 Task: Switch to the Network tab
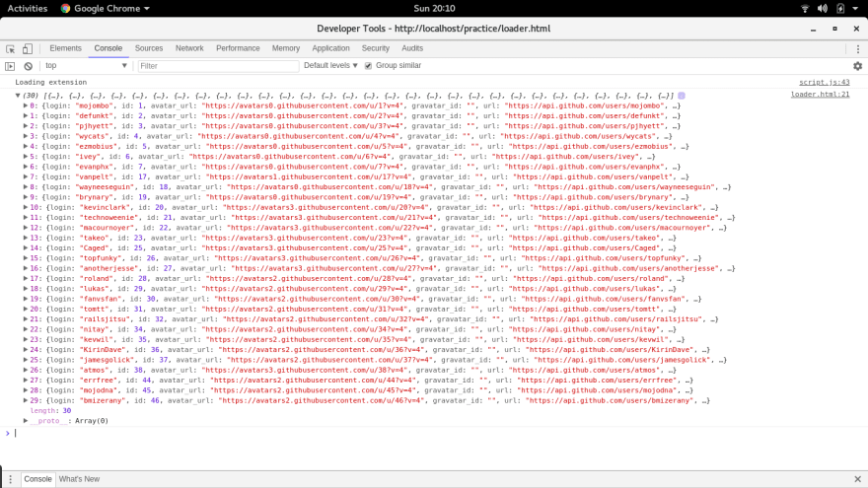189,48
